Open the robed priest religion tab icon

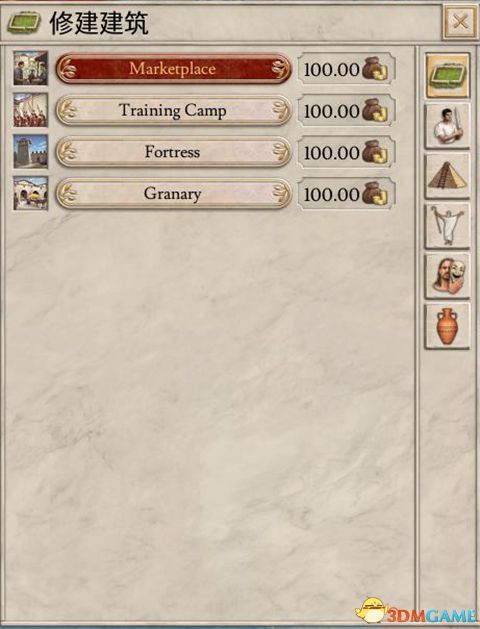[x=447, y=226]
